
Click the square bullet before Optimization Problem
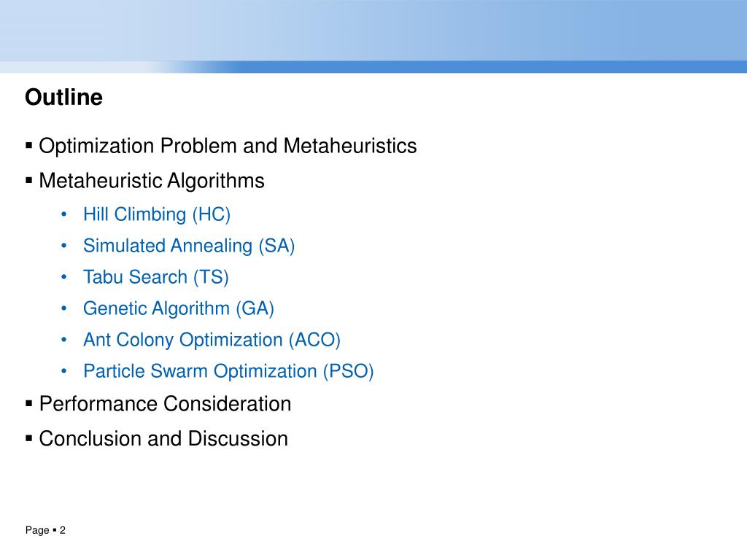click(29, 145)
